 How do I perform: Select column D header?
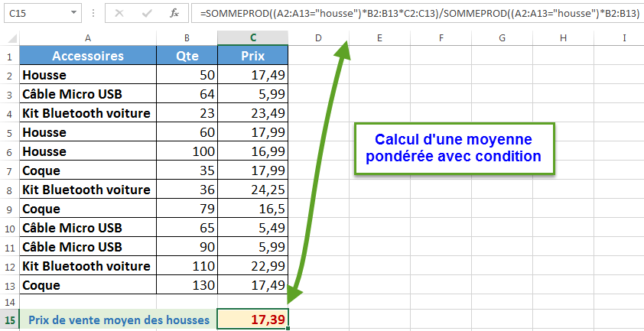pos(318,38)
